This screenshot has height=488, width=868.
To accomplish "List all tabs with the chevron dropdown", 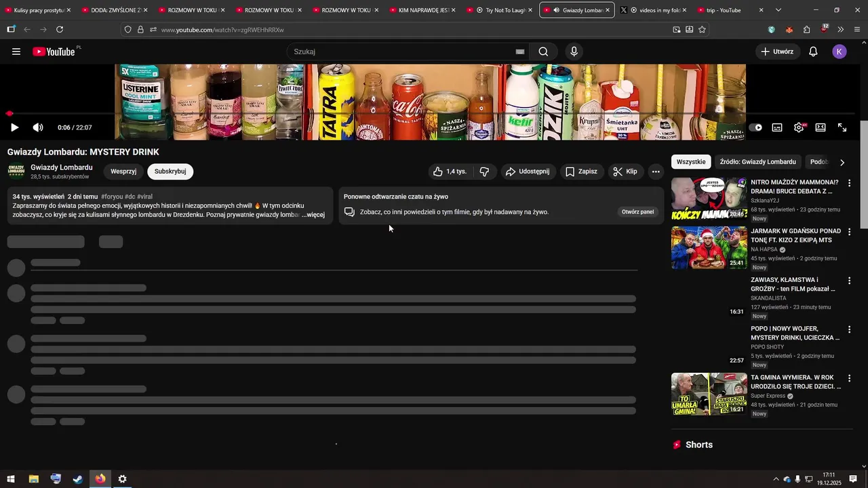I will [x=778, y=10].
